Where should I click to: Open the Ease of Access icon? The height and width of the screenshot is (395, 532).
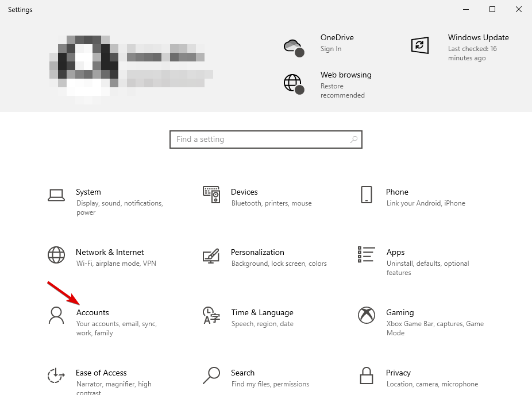click(x=56, y=375)
